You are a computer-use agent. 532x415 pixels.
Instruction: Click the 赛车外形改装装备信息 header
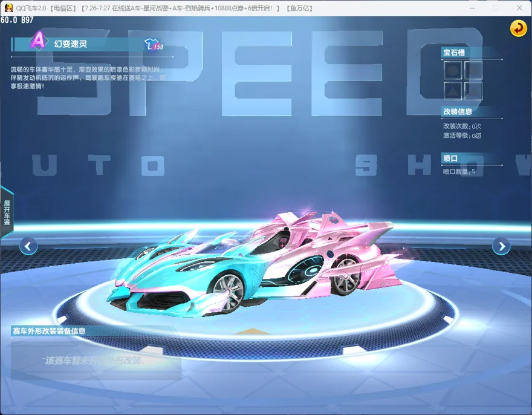(x=49, y=331)
